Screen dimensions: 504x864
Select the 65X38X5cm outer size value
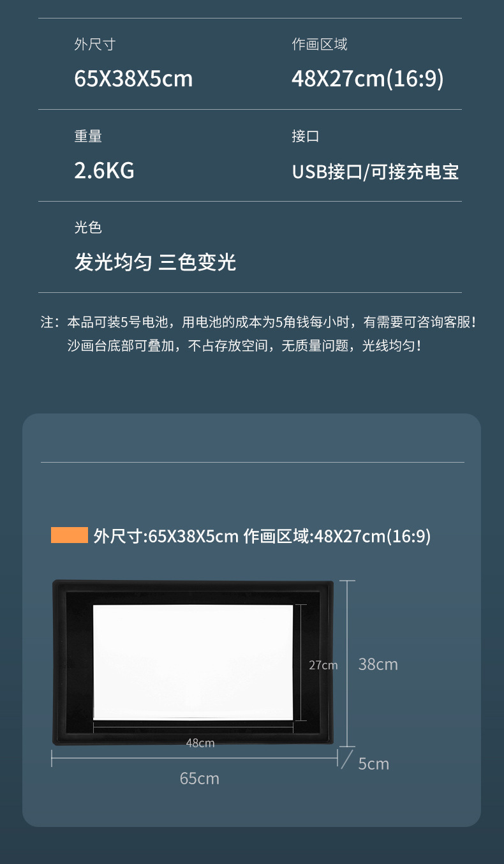pyautogui.click(x=133, y=79)
